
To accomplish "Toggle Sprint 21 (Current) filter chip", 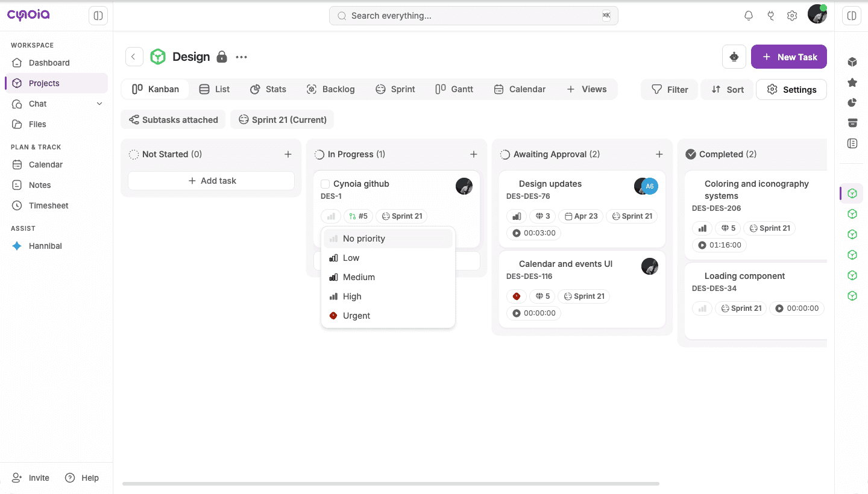I will (x=282, y=119).
